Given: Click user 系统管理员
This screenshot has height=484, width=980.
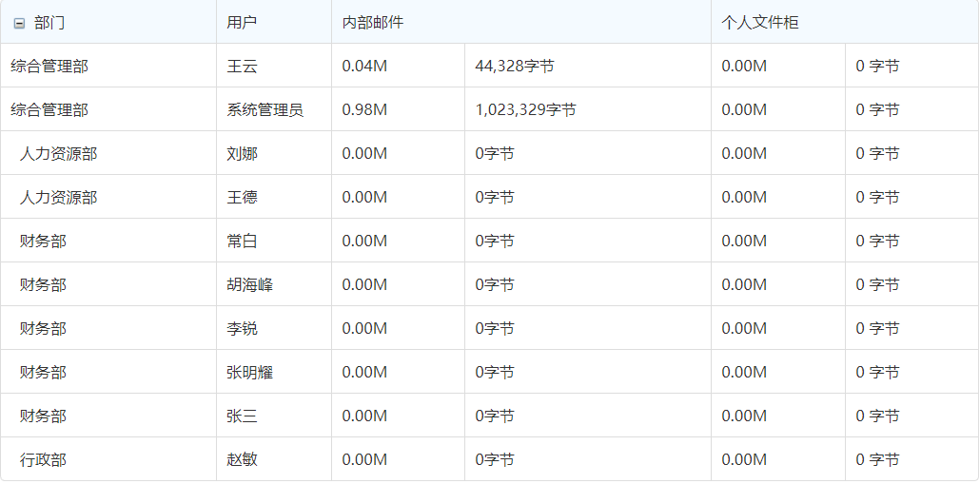Looking at the screenshot, I should click(265, 110).
